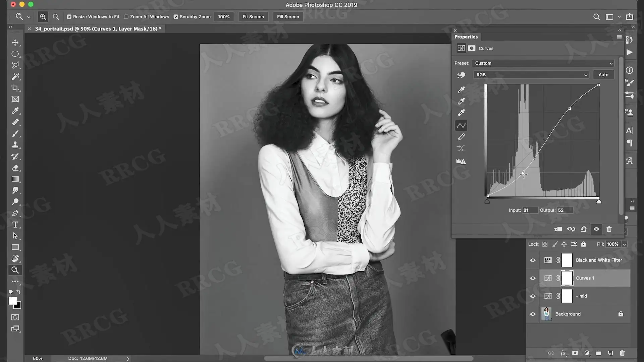Reset Curves to adjustment defaults
Viewport: 644px width, 362px height.
584,229
